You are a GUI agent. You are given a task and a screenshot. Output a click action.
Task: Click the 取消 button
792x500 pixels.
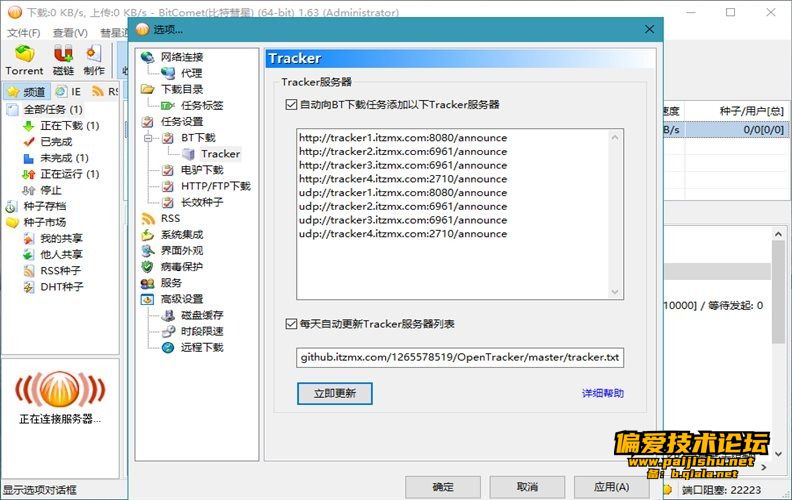tap(527, 487)
